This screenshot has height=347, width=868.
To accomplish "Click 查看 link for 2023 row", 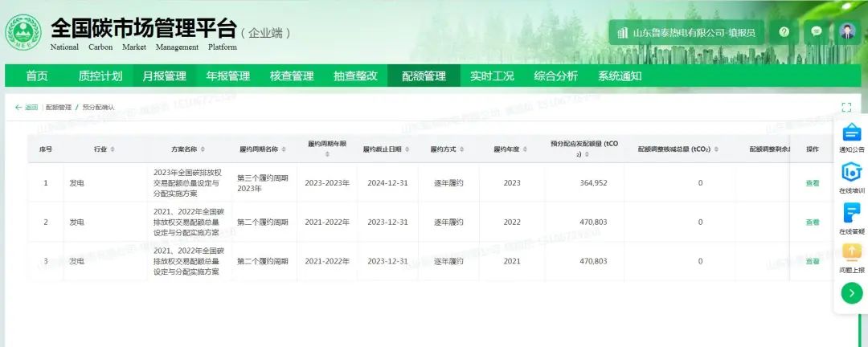I will click(x=813, y=183).
